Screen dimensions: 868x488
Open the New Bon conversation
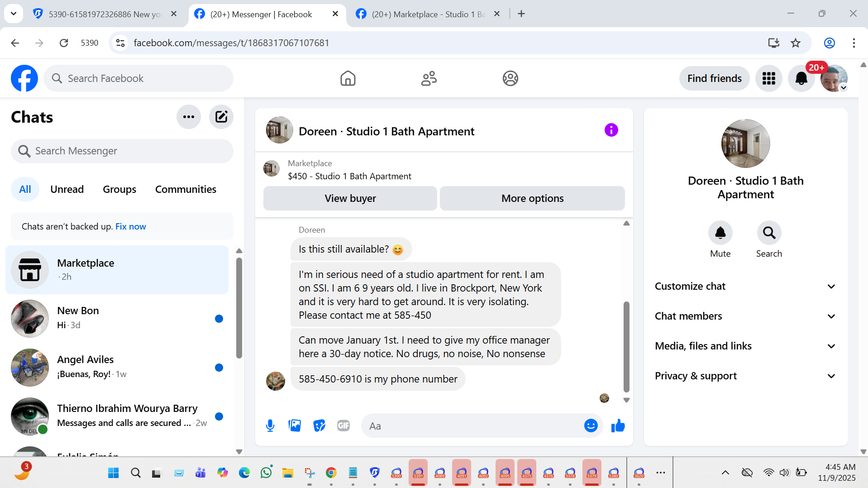pyautogui.click(x=117, y=318)
